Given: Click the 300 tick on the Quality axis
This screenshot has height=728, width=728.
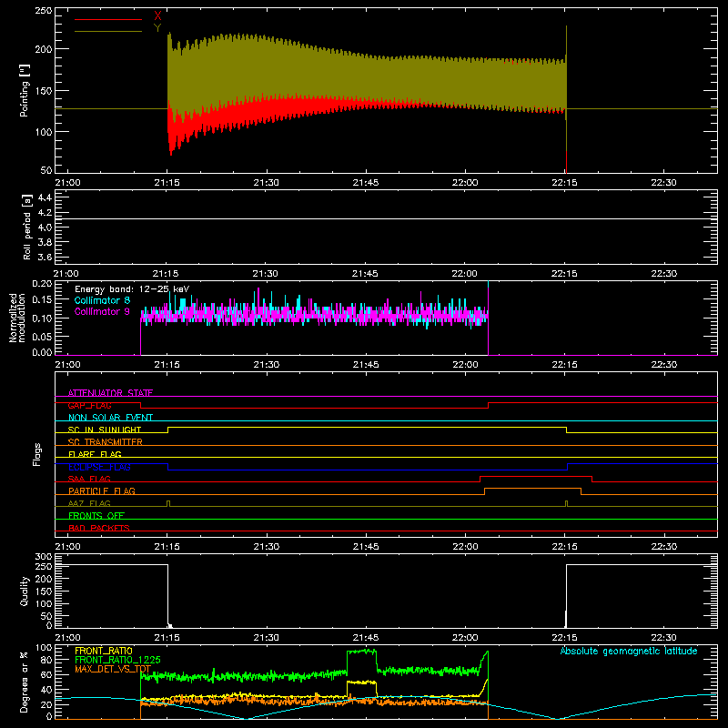Looking at the screenshot, I should point(44,557).
